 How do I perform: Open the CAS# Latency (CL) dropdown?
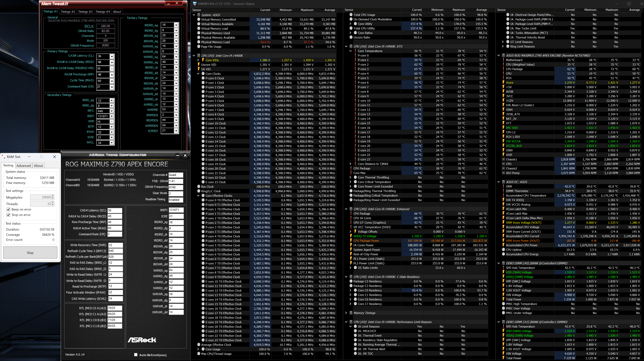(112, 56)
